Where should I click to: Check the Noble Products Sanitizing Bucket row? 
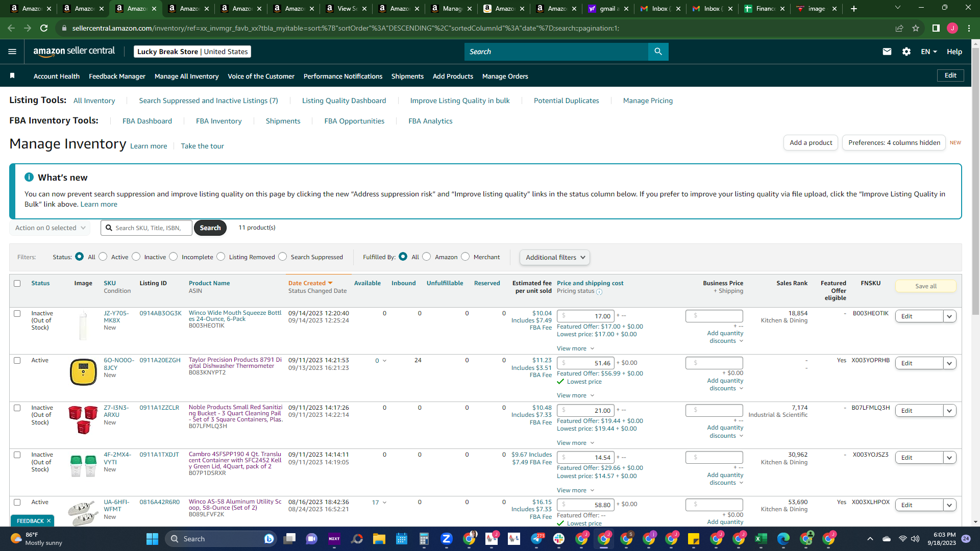(x=17, y=408)
